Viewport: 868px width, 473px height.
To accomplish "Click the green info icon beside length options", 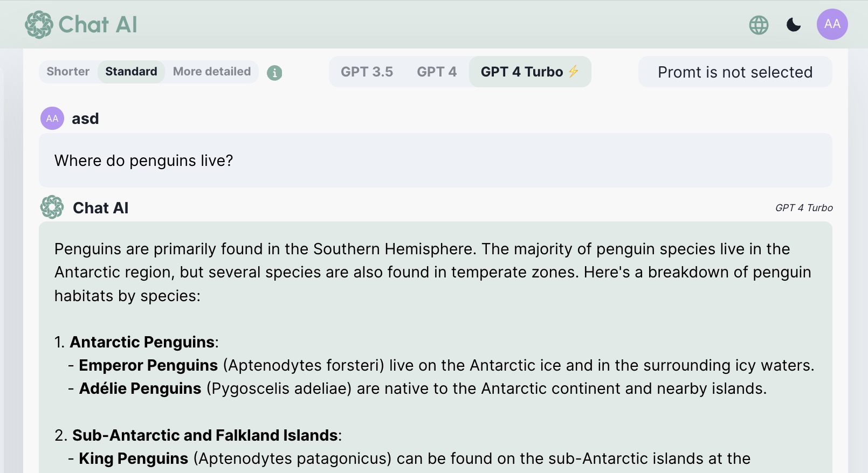I will [x=274, y=73].
